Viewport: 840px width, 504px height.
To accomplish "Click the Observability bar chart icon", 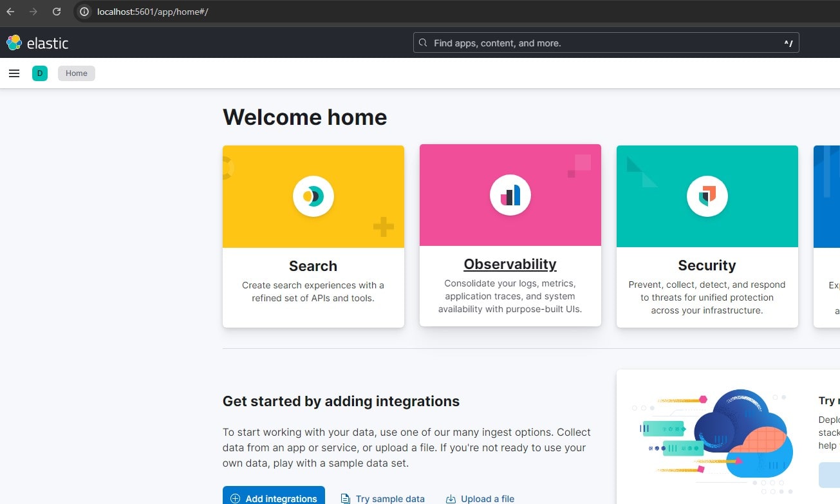I will pyautogui.click(x=510, y=194).
